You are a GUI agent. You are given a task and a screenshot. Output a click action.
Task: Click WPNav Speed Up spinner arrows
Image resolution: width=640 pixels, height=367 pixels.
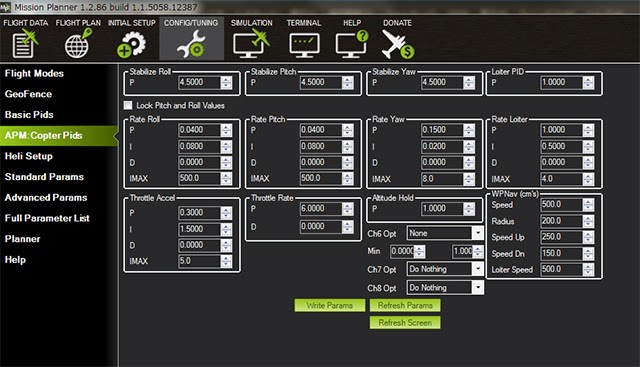coord(588,237)
